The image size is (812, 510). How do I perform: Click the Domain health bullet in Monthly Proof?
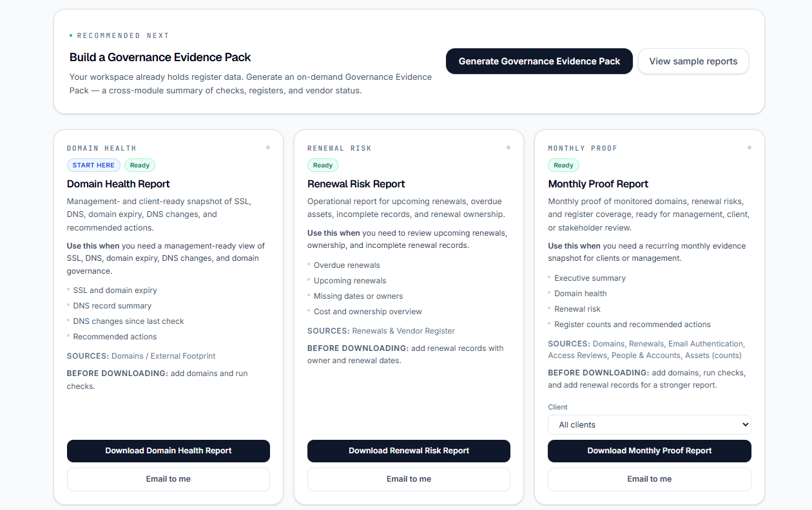pos(581,294)
